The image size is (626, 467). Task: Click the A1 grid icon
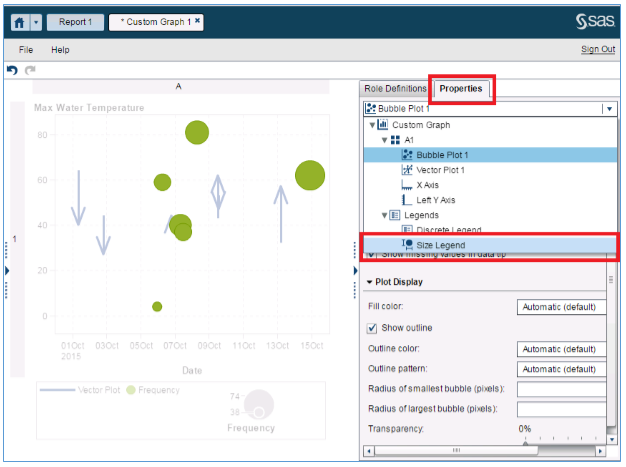point(395,140)
